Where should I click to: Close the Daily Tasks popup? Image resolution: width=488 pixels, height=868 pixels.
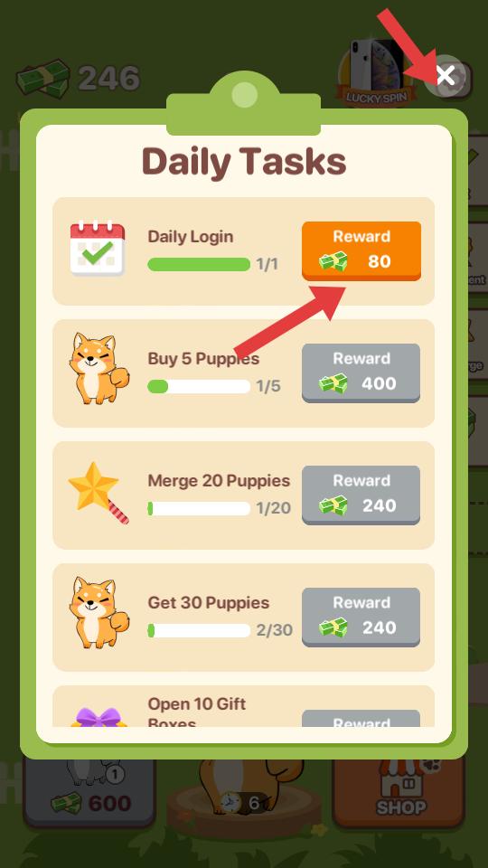click(x=446, y=76)
